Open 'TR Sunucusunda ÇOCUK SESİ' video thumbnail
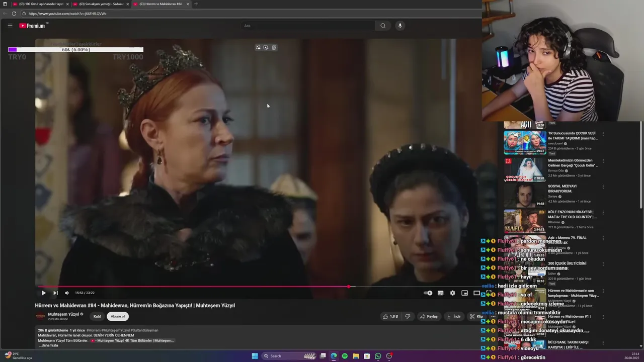 coord(525,143)
